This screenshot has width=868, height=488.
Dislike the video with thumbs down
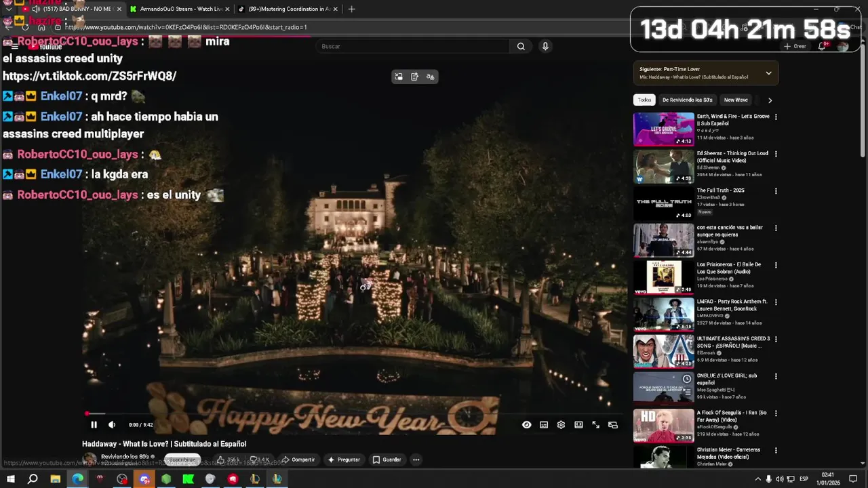click(260, 460)
